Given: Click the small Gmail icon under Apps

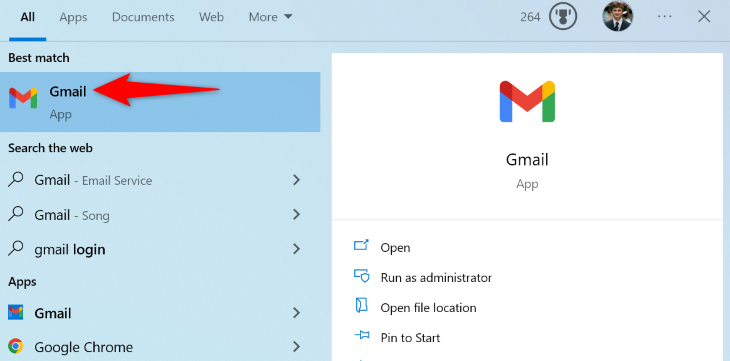Looking at the screenshot, I should tap(15, 312).
